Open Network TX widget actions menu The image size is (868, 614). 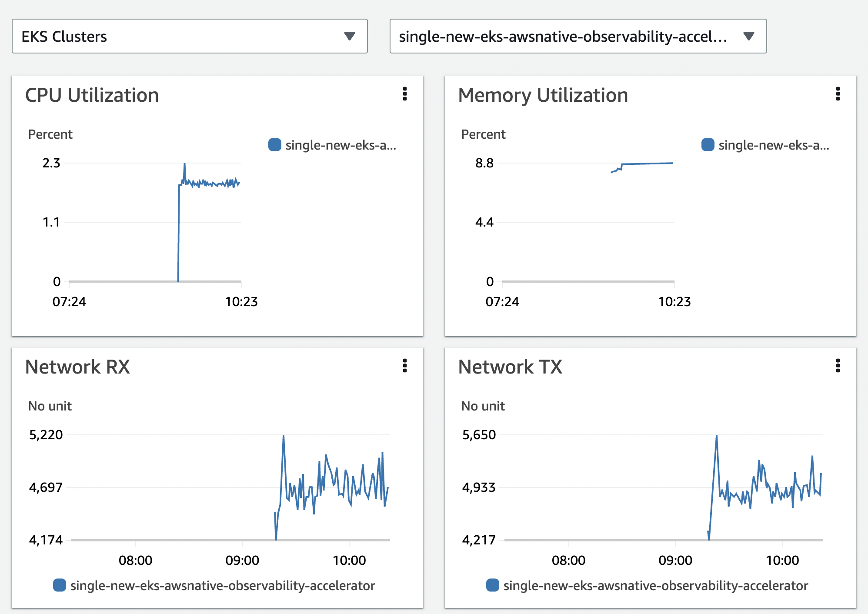(838, 366)
